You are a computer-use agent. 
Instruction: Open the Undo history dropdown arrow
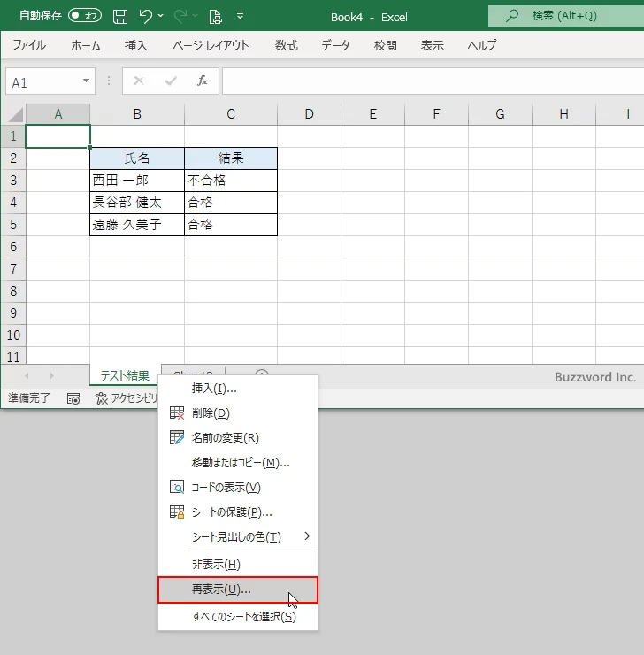click(161, 16)
